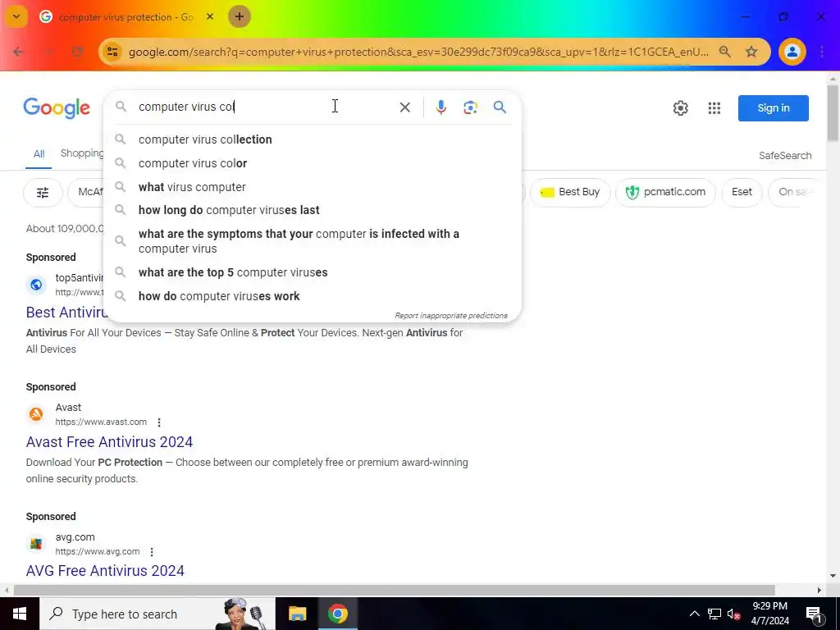Start voice search with the microphone icon
The height and width of the screenshot is (630, 840).
[x=441, y=107]
